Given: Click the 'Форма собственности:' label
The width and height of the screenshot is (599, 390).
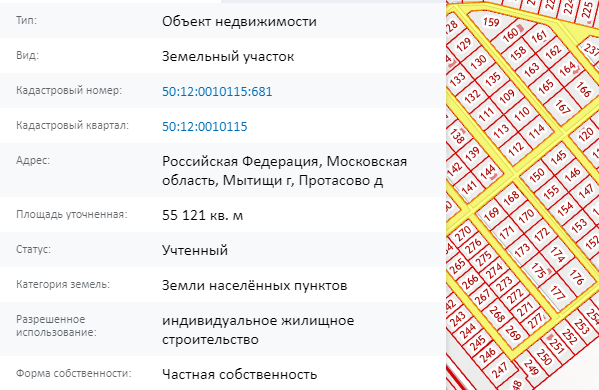Looking at the screenshot, I should pos(74,373).
